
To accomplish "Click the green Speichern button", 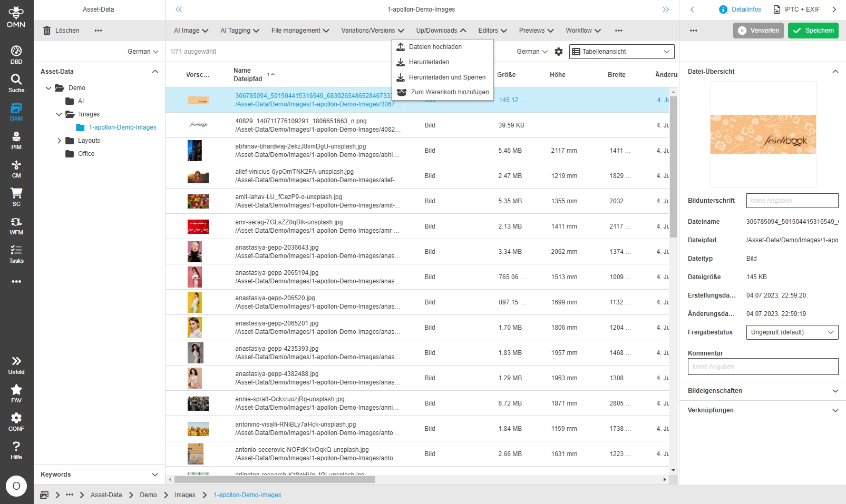I will pos(813,31).
